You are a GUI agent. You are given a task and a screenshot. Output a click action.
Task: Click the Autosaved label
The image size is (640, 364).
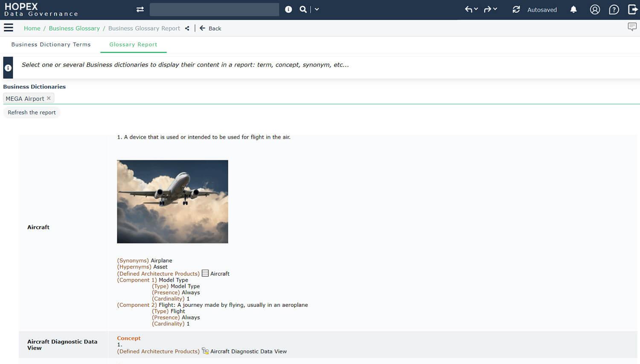[542, 10]
